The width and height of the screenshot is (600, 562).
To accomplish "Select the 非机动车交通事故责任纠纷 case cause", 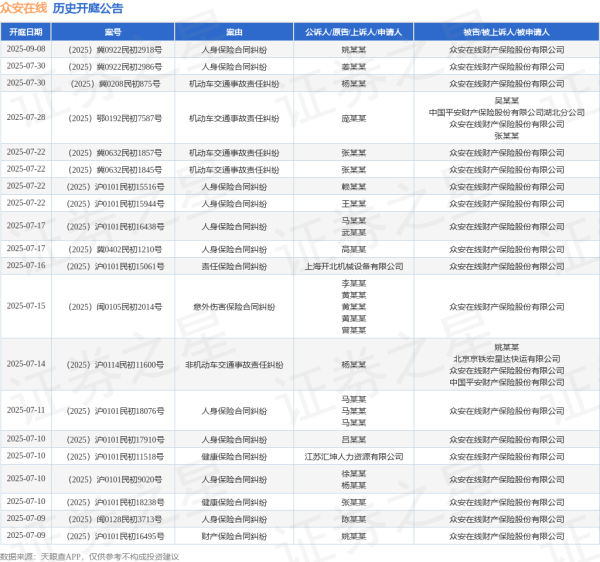I will point(233,365).
